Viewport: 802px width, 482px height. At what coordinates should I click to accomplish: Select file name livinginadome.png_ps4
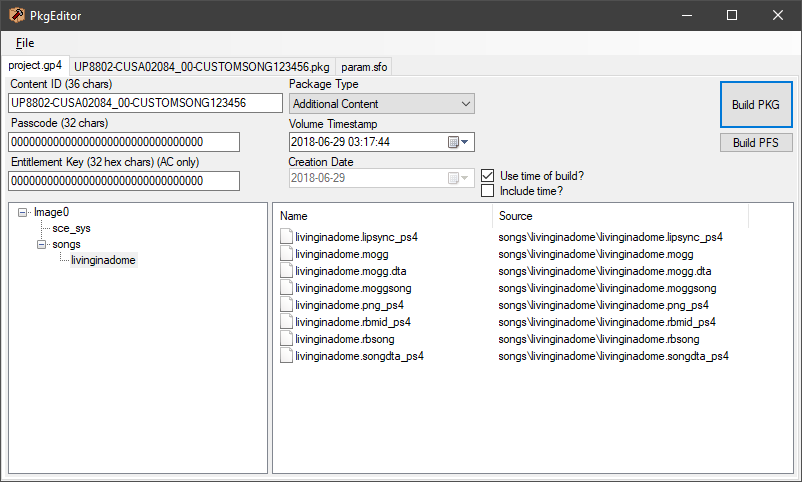pyautogui.click(x=349, y=305)
